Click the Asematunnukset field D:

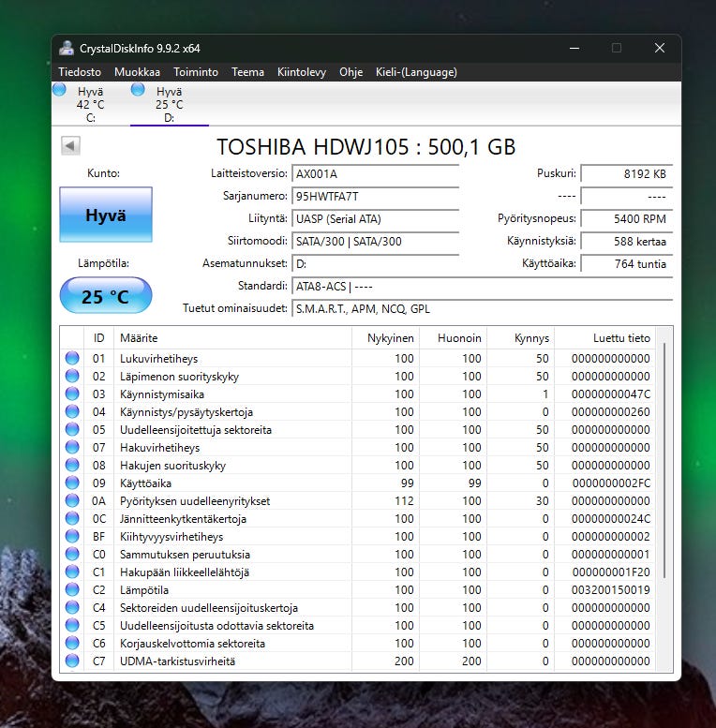pyautogui.click(x=375, y=263)
